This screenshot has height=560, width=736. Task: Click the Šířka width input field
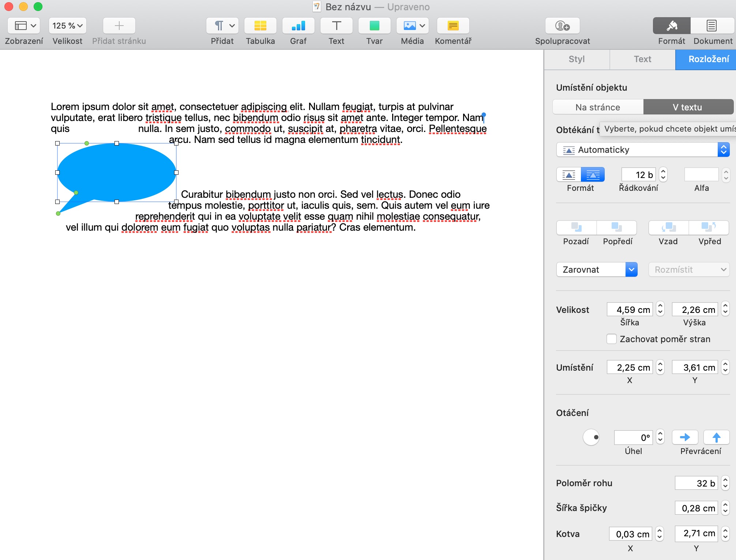pyautogui.click(x=630, y=310)
